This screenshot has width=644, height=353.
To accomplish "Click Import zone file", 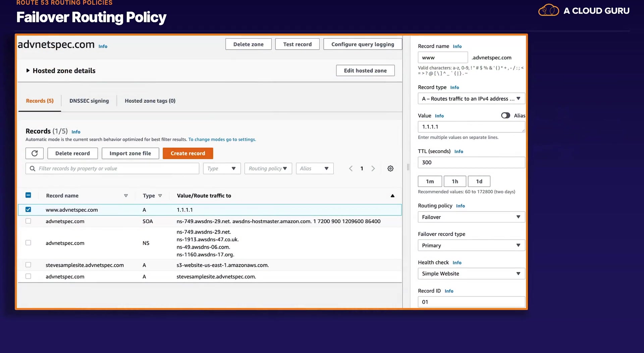I will (130, 153).
